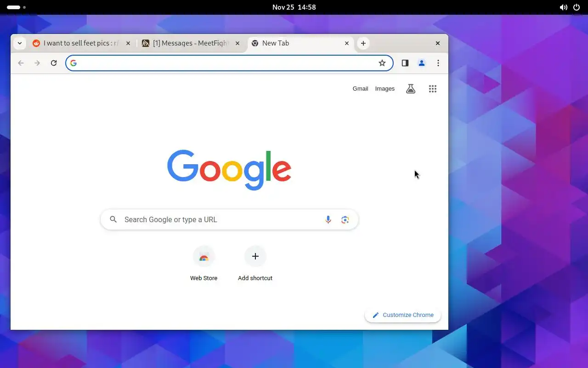Select the New Tab tab
This screenshot has height=368, width=588.
coord(301,43)
